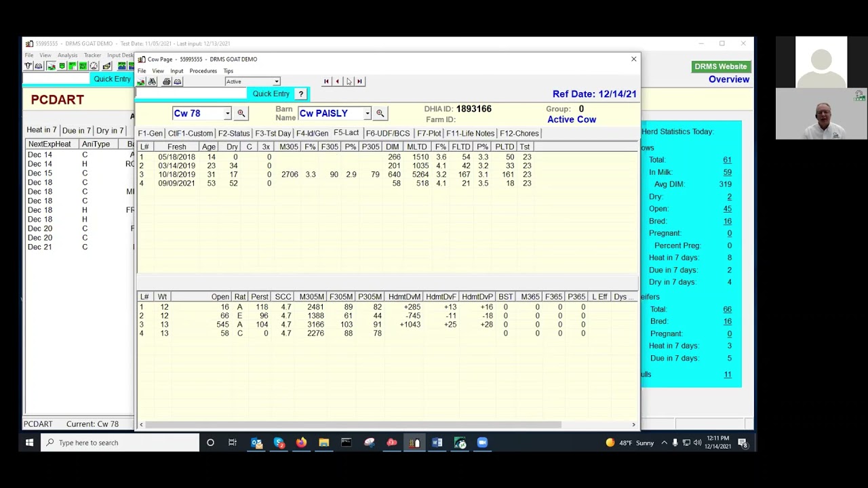
Task: Switch to CtlF1-Custom tab
Action: 191,134
